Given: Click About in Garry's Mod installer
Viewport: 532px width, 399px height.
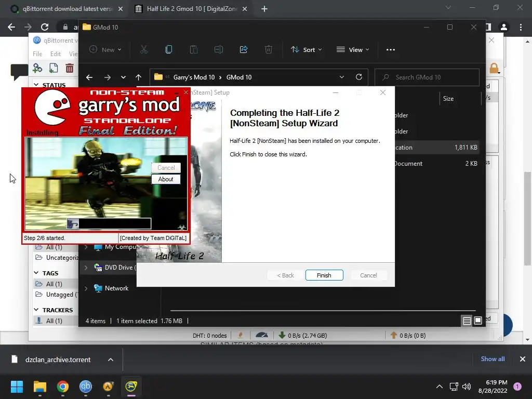Looking at the screenshot, I should click(x=166, y=179).
